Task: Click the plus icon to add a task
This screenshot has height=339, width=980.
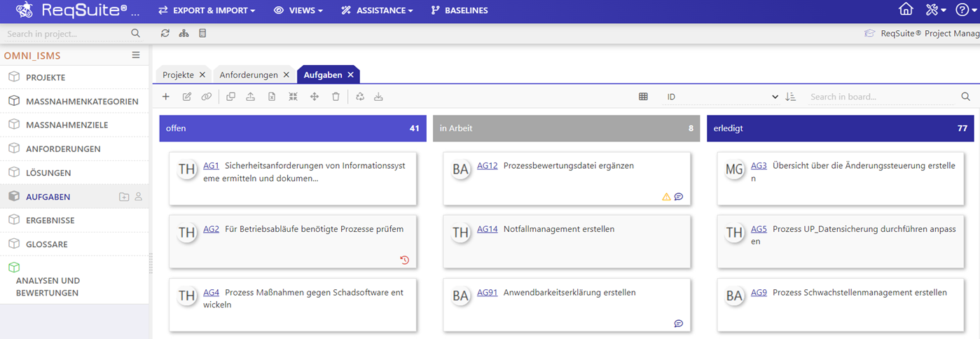Action: [166, 97]
